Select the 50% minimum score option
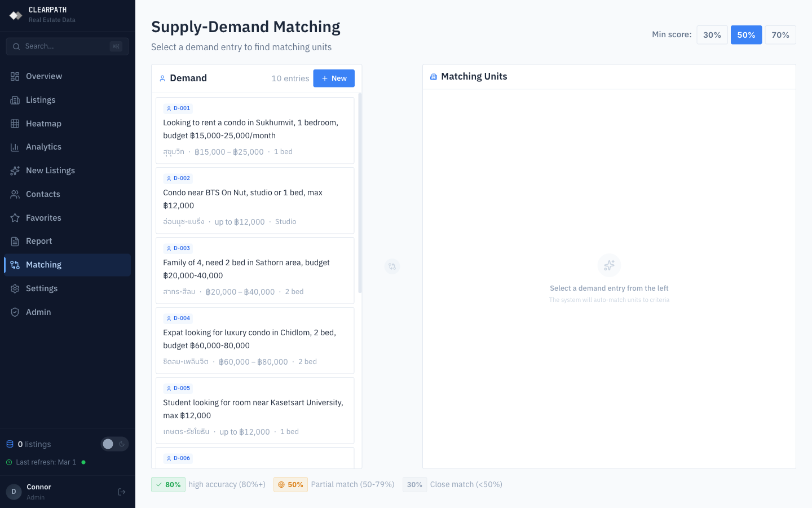The width and height of the screenshot is (812, 508). point(746,35)
